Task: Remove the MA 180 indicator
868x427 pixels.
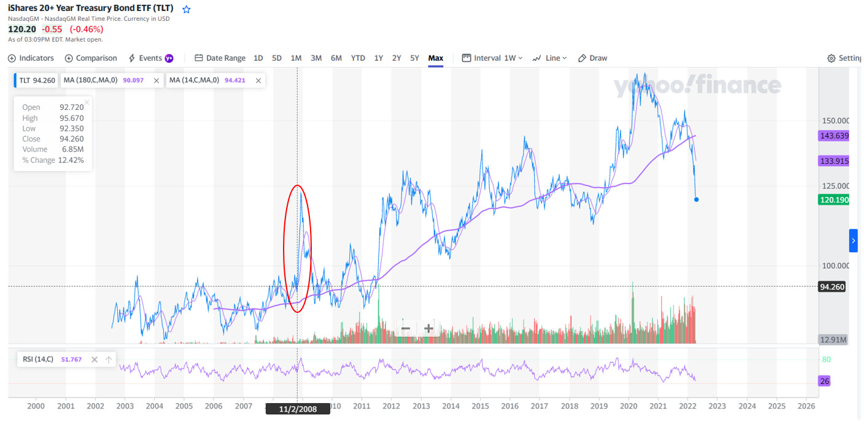Action: pos(157,80)
